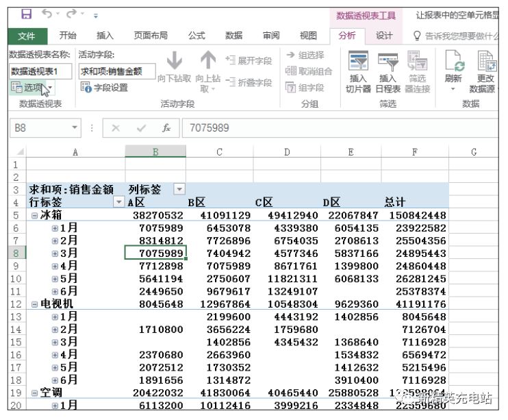Expand 3月 in row 8

tap(55, 254)
